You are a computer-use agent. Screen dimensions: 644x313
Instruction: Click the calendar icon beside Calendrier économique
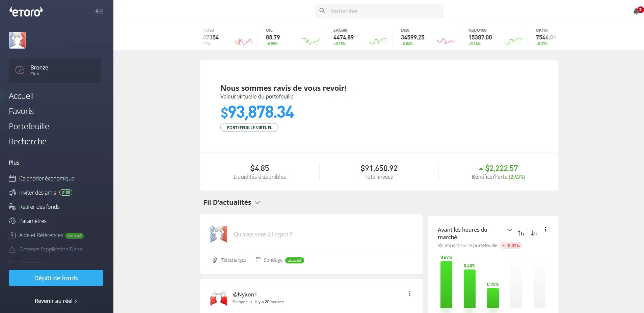click(x=12, y=178)
